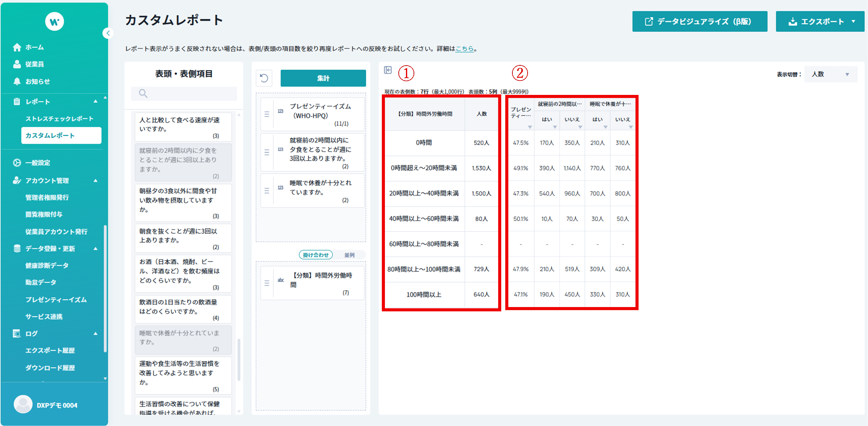Click the search magnifier icon

(x=143, y=93)
